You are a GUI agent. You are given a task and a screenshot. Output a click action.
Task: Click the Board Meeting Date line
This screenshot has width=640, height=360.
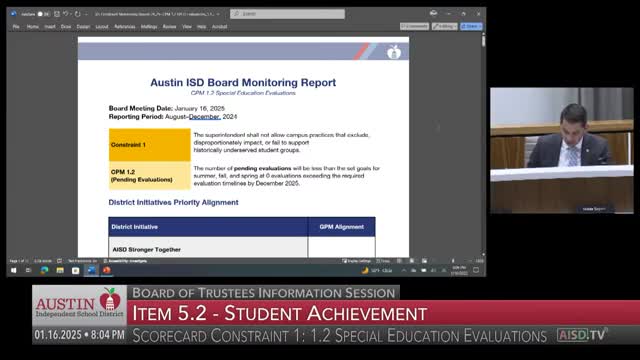tap(167, 108)
